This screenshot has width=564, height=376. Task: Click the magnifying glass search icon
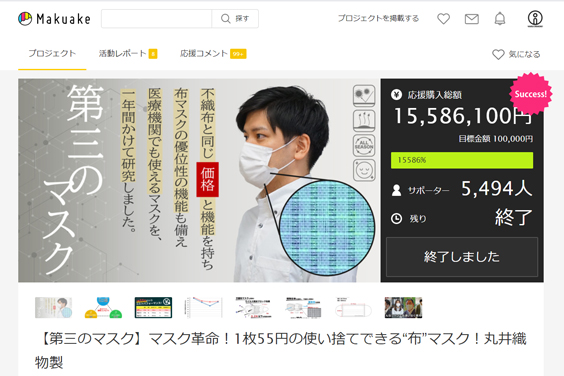226,19
